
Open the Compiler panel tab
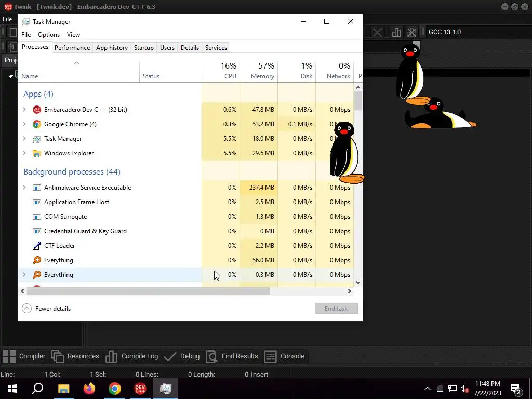[x=23, y=356]
